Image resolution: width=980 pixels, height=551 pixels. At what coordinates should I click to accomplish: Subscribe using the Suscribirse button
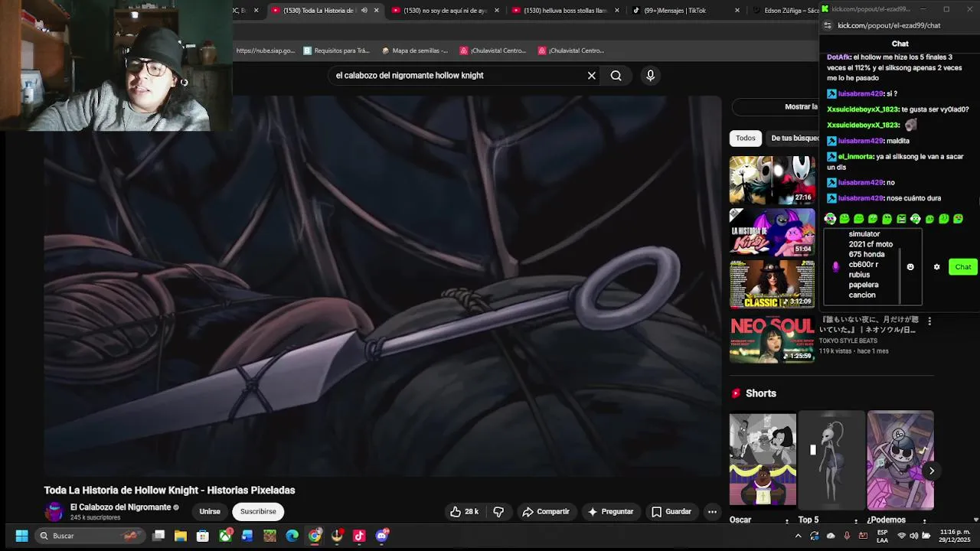point(258,512)
